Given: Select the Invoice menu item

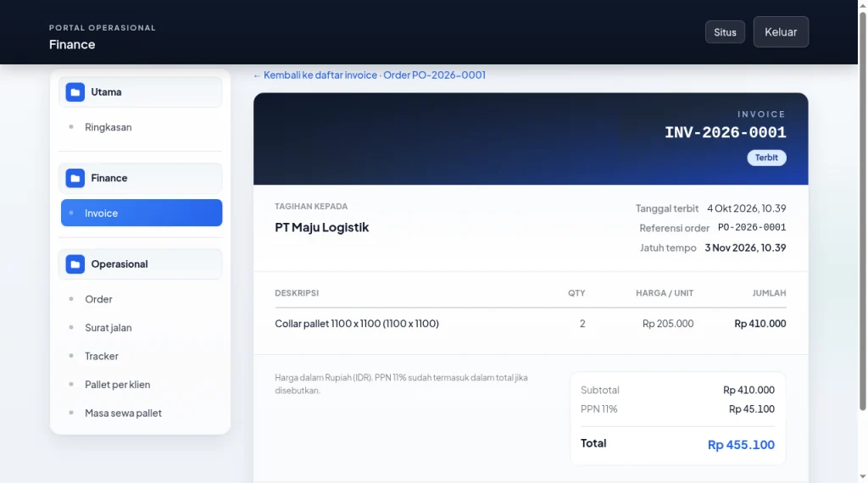Looking at the screenshot, I should tap(142, 213).
